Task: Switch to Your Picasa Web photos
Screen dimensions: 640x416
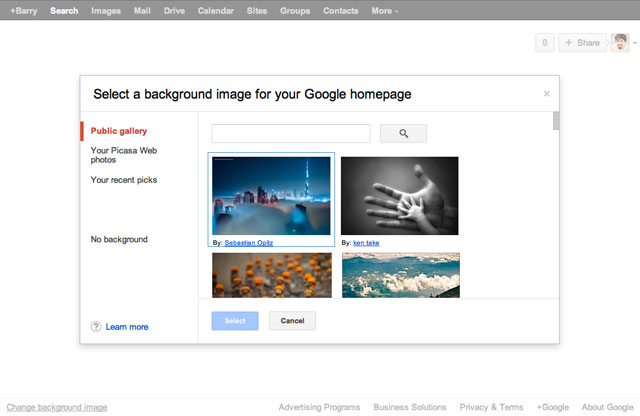Action: click(x=124, y=155)
